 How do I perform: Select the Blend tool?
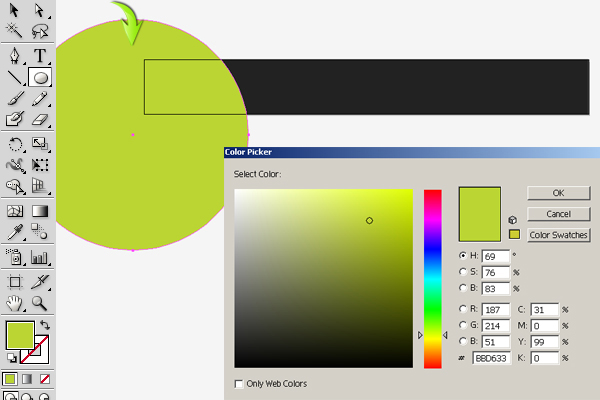click(x=40, y=232)
